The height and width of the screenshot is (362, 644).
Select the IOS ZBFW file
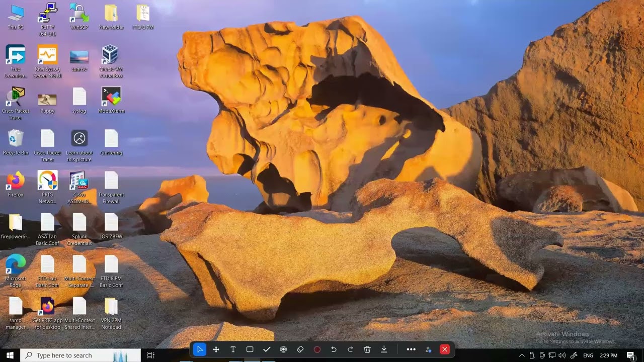pyautogui.click(x=111, y=227)
